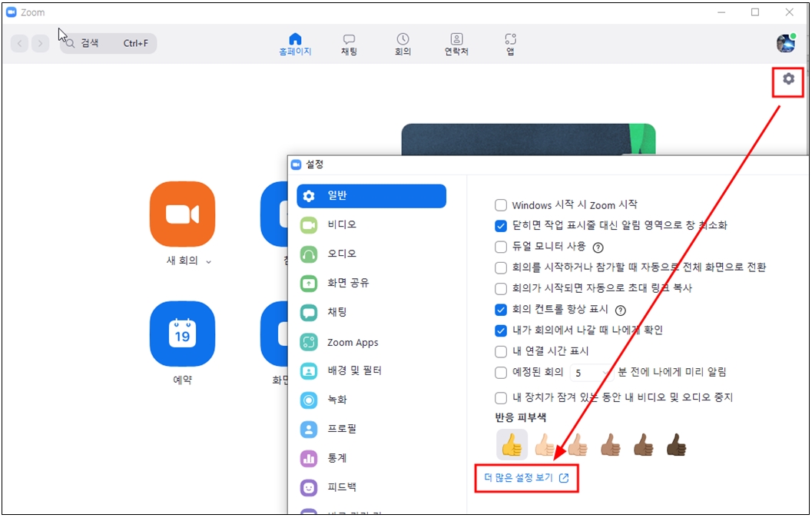
Task: Focus the 검색 search field
Action: 109,44
